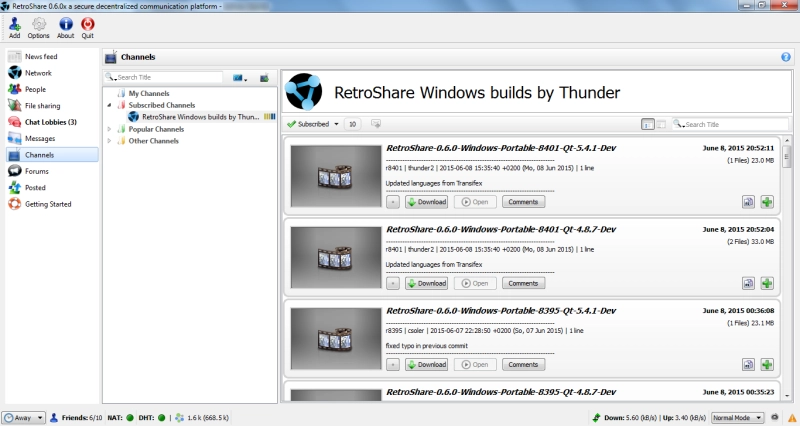Copy link icon on 8395-Qt-5.4.1-Dev post
Screen dimensions: 800x426
click(748, 365)
